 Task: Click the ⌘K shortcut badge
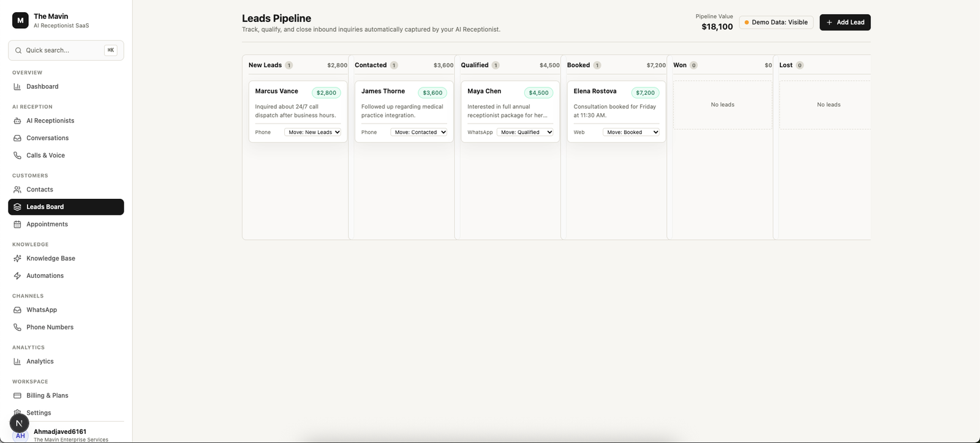tap(111, 50)
